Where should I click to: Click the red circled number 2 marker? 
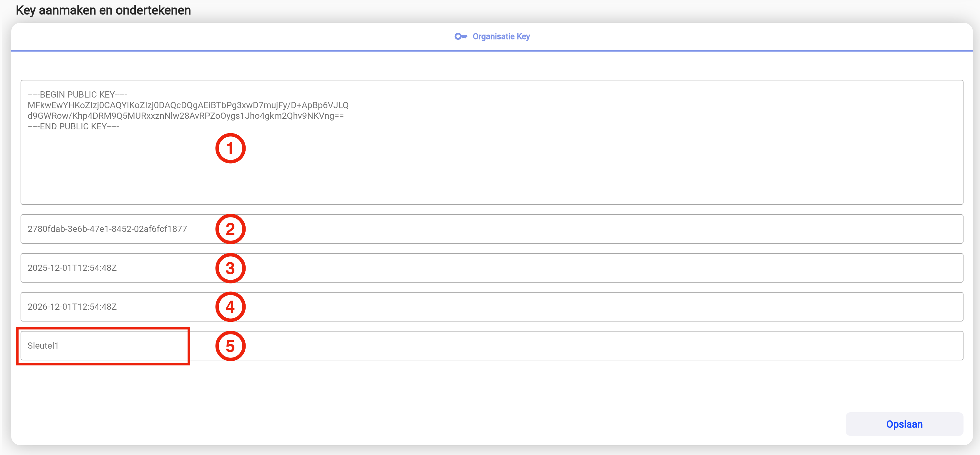click(x=230, y=229)
